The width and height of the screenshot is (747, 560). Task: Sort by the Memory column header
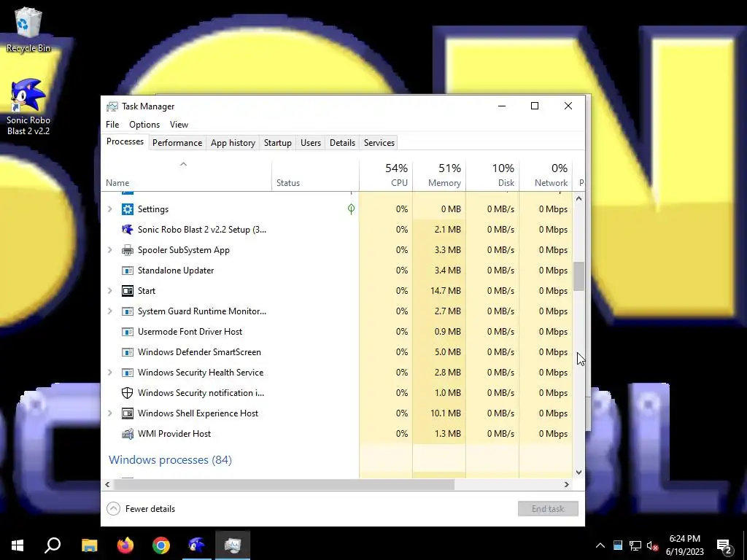tap(439, 176)
